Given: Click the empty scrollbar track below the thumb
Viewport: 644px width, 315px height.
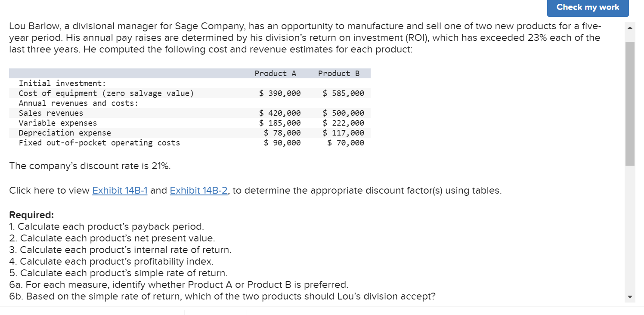Looking at the screenshot, I should (630, 228).
